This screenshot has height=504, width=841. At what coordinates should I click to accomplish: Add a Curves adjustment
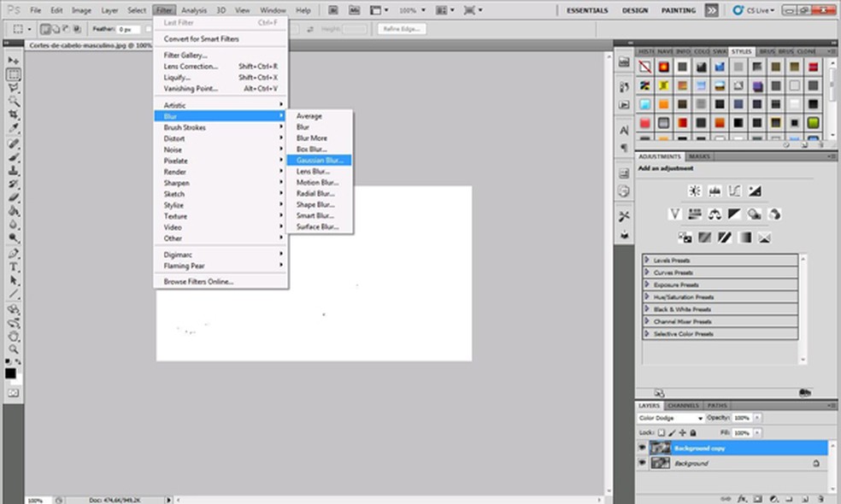tap(734, 190)
